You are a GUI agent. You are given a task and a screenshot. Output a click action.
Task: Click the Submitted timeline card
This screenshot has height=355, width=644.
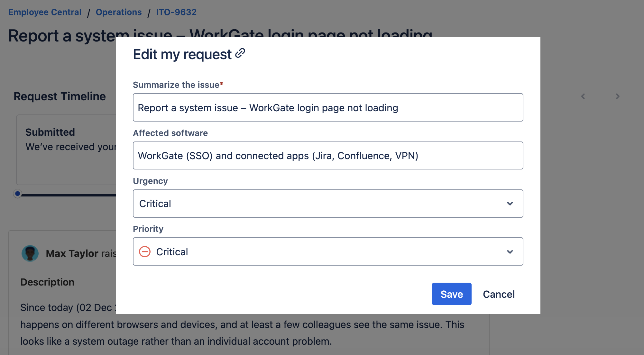click(66, 150)
